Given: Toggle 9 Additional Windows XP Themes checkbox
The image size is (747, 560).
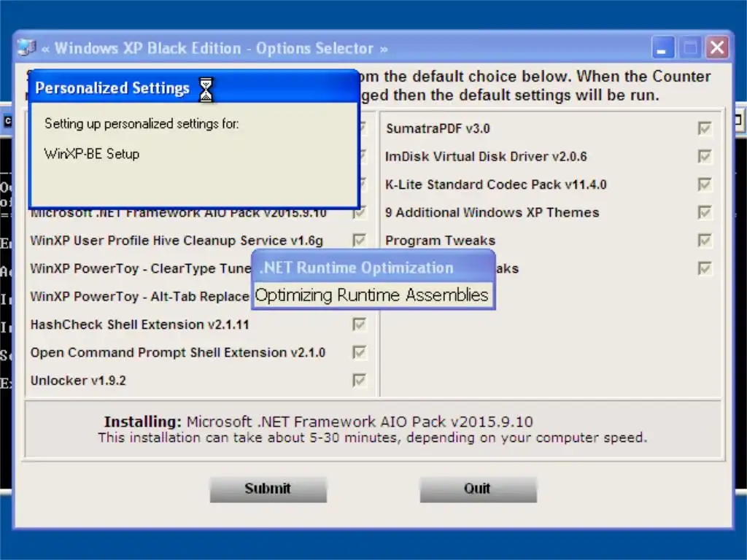Looking at the screenshot, I should tap(705, 212).
